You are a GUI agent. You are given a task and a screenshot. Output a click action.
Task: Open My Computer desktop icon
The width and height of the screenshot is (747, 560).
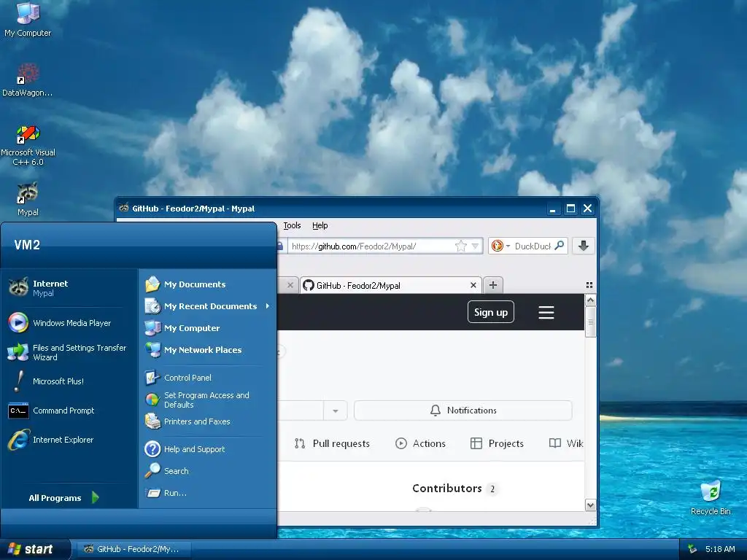28,19
